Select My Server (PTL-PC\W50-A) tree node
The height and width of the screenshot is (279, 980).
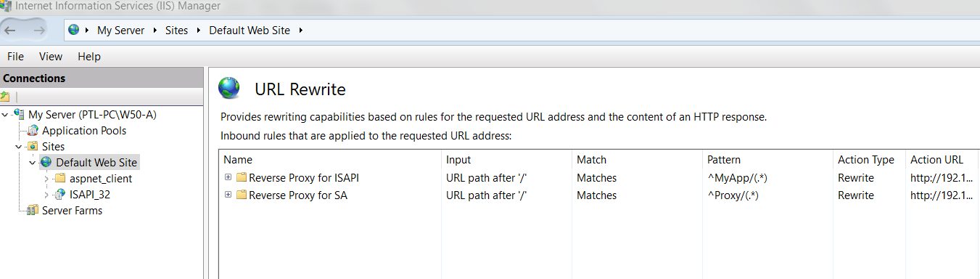(92, 115)
